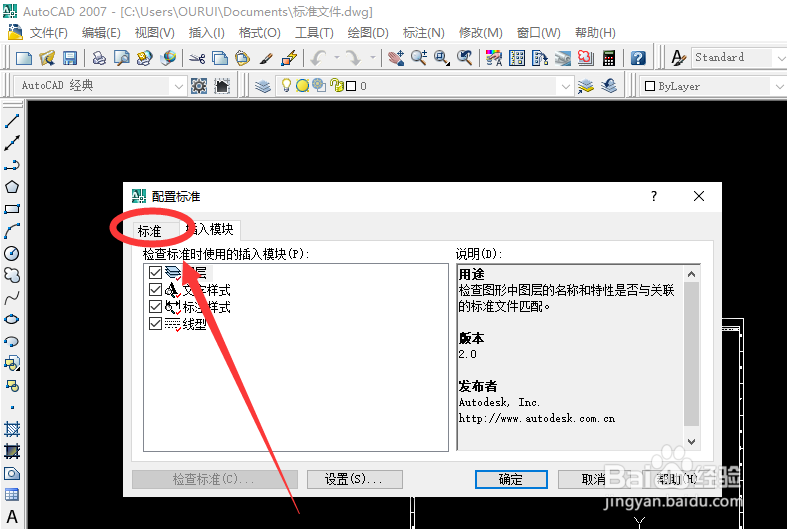Expand the Redo history dropdown arrow
The image size is (787, 529).
(x=372, y=58)
